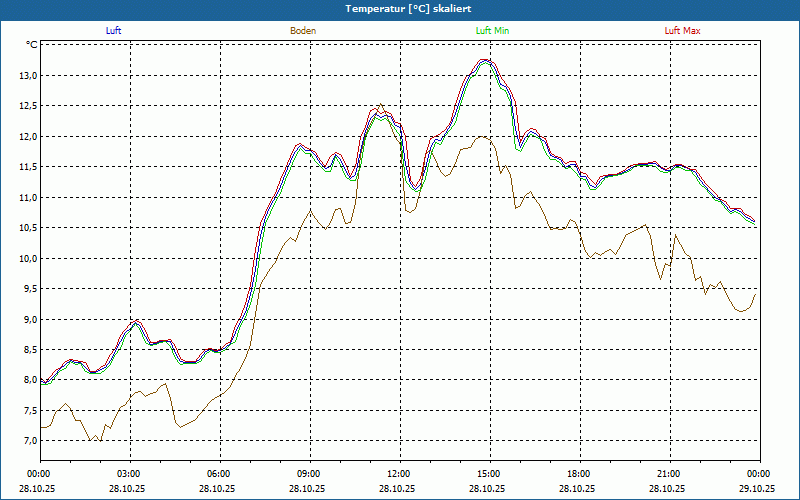Click the 09:00 time label
Viewport: 800px width, 500px height.
309,474
